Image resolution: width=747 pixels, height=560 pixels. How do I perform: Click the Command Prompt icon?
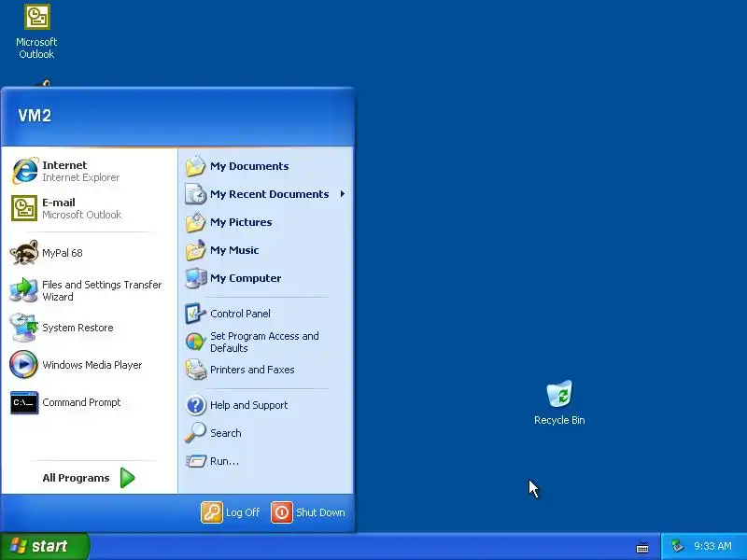click(x=24, y=402)
